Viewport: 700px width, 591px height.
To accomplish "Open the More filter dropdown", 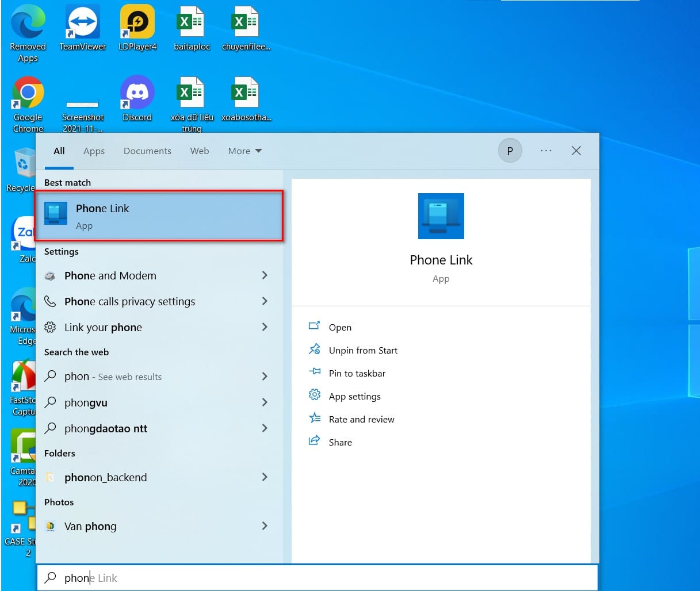I will pos(245,151).
